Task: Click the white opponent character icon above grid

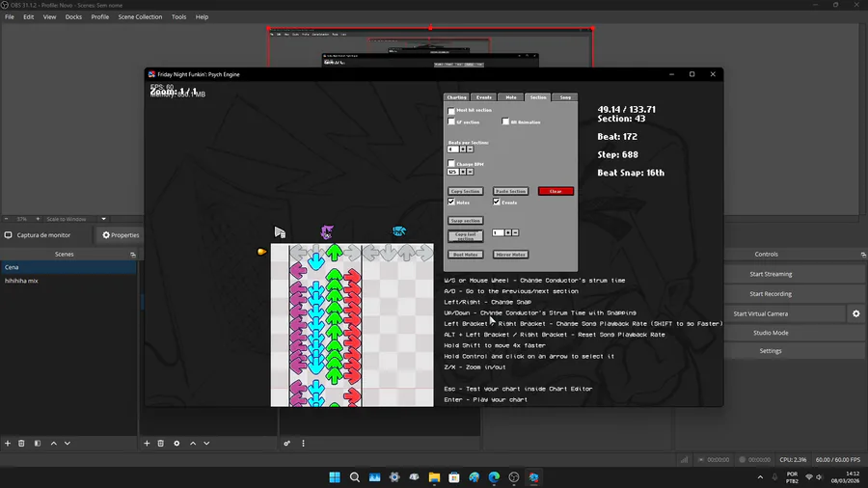Action: pos(280,232)
